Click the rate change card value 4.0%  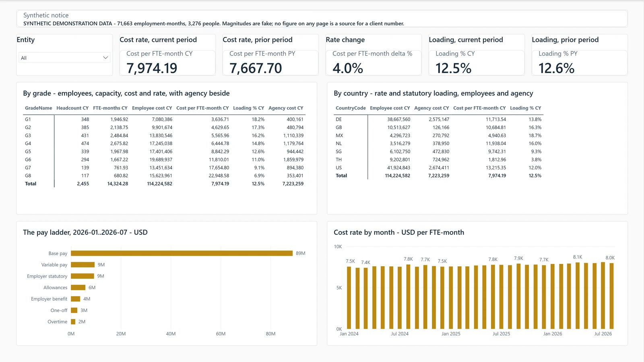coord(348,68)
